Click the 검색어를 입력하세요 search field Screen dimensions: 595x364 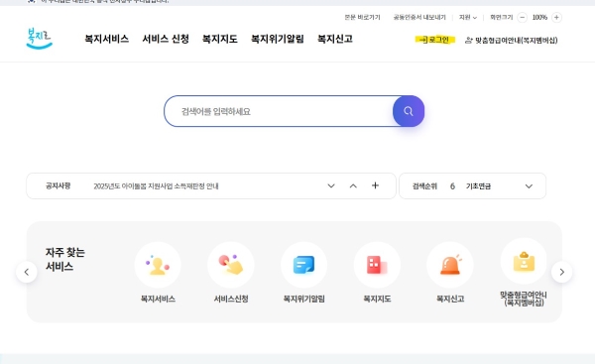279,111
